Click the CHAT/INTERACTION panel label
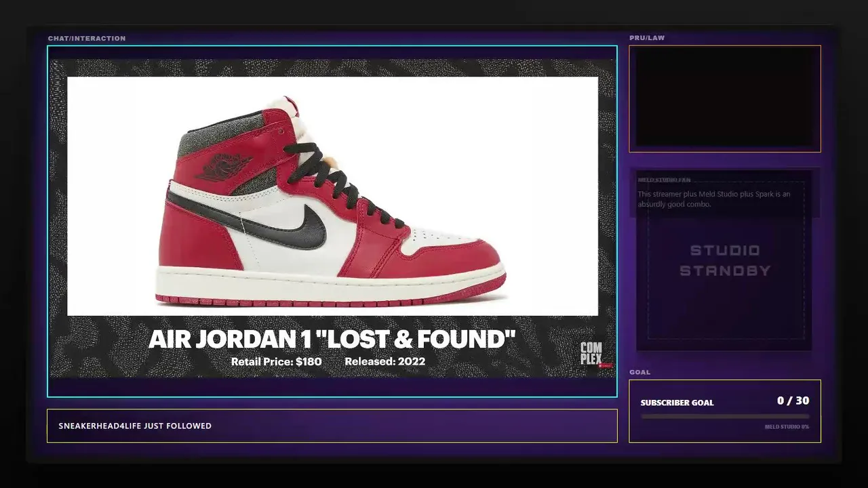868x488 pixels. point(87,39)
